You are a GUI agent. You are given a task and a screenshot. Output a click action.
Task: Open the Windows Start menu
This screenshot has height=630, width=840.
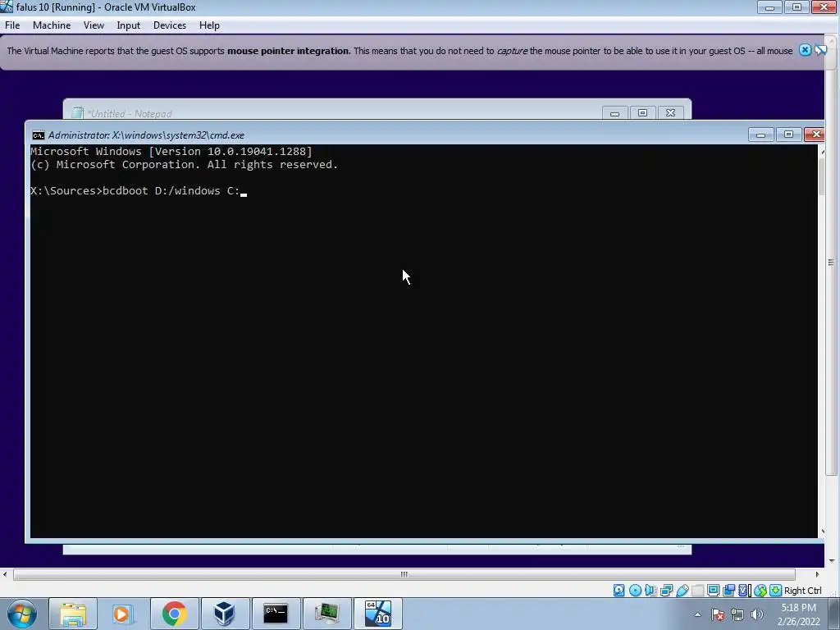(x=21, y=614)
